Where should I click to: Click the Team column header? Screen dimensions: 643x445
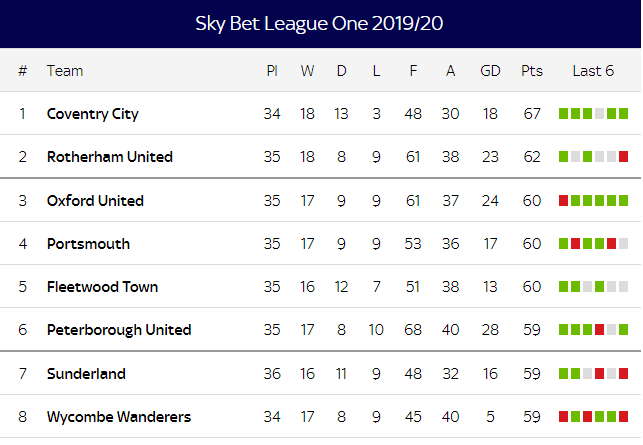[x=65, y=71]
